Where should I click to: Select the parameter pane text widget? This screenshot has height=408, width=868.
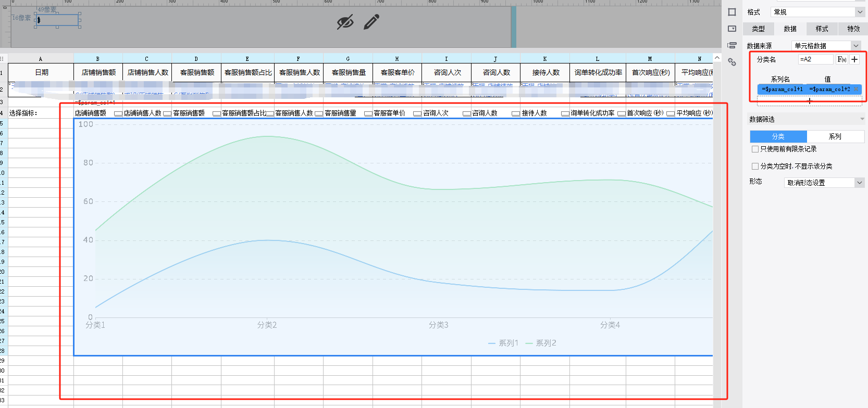(x=57, y=20)
